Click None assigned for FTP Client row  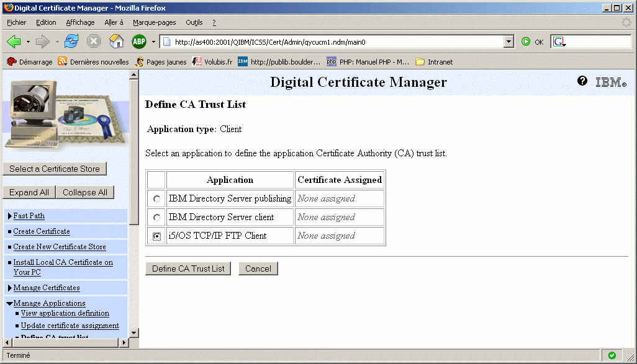pyautogui.click(x=326, y=236)
